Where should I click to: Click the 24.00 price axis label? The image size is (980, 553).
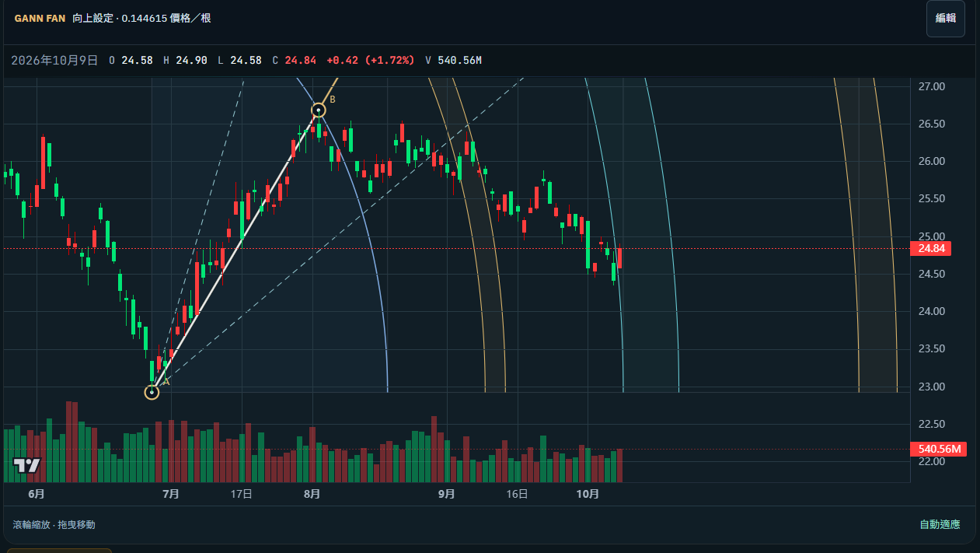pos(931,311)
